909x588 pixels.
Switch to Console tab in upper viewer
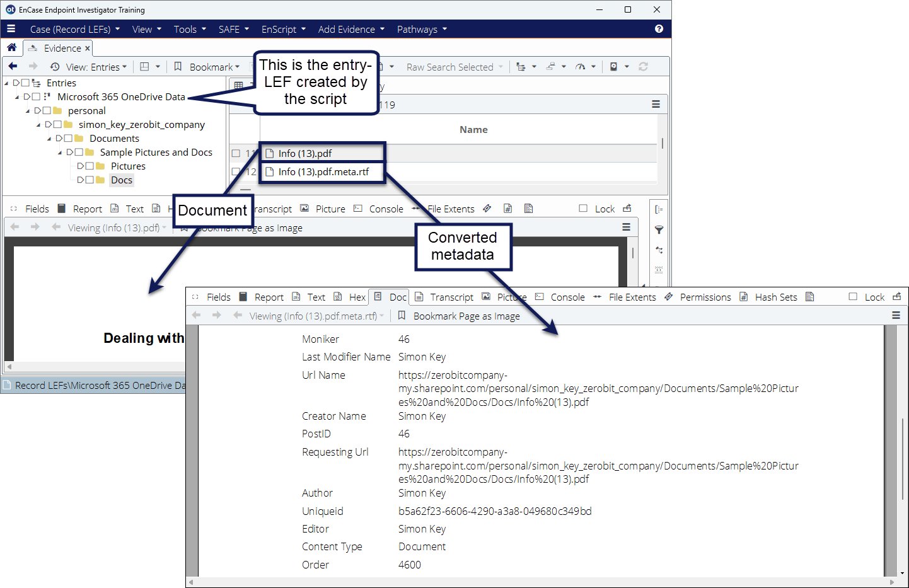[378, 209]
